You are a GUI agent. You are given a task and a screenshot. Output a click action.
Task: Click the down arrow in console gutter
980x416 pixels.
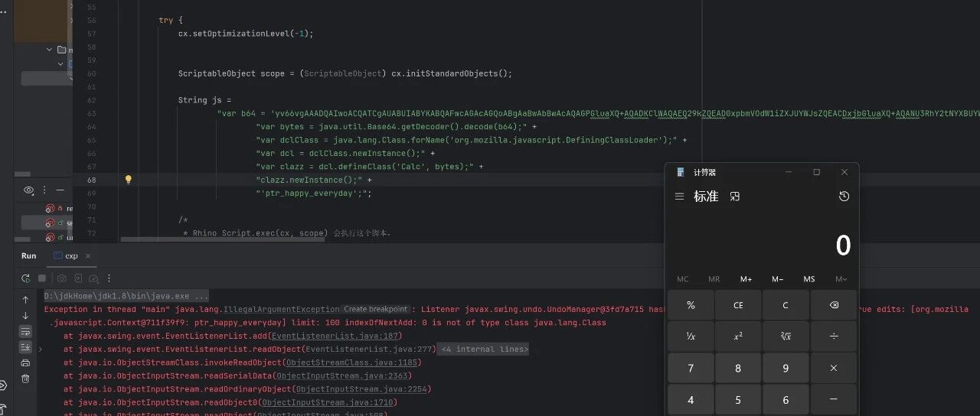25,315
